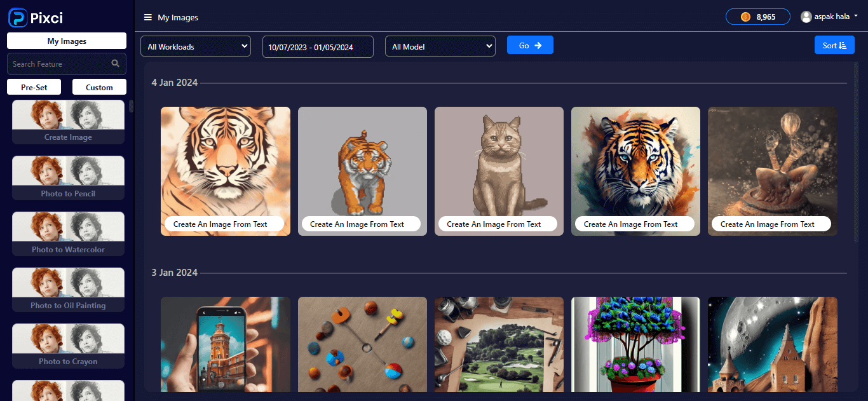Select the Photo to Watercolor feature
The width and height of the screenshot is (868, 401).
click(x=69, y=234)
